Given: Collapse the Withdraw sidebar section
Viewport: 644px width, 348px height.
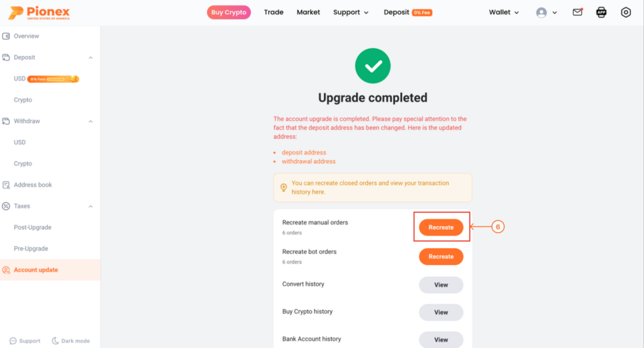Looking at the screenshot, I should [91, 121].
